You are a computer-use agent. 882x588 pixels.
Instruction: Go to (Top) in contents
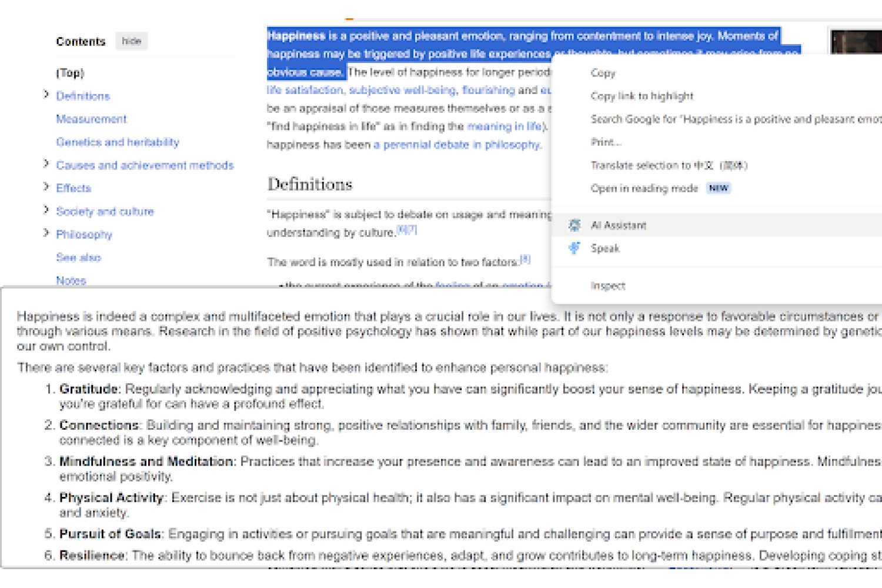tap(70, 73)
